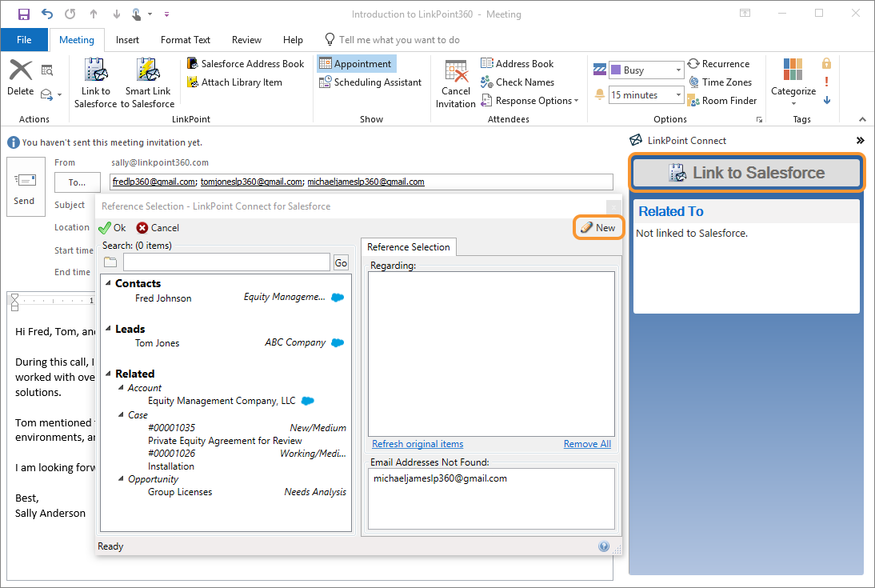Open the Help tab
The height and width of the screenshot is (588, 875).
click(293, 40)
